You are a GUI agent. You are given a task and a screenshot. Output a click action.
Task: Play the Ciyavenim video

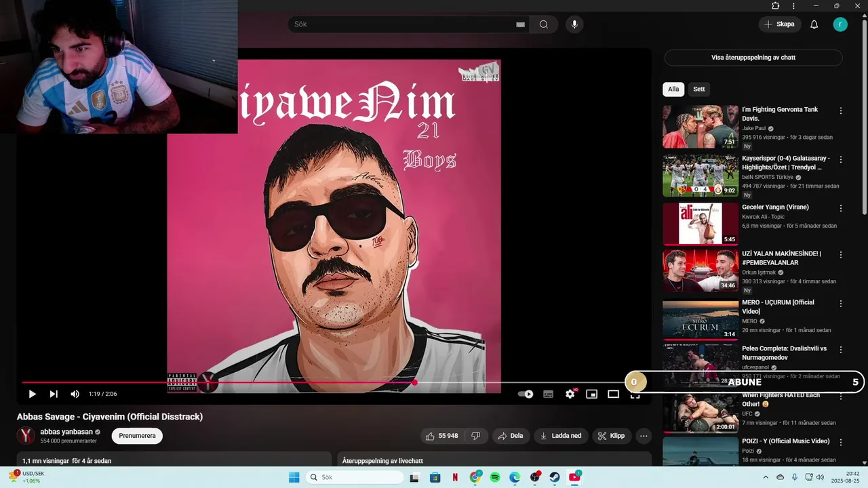point(32,394)
